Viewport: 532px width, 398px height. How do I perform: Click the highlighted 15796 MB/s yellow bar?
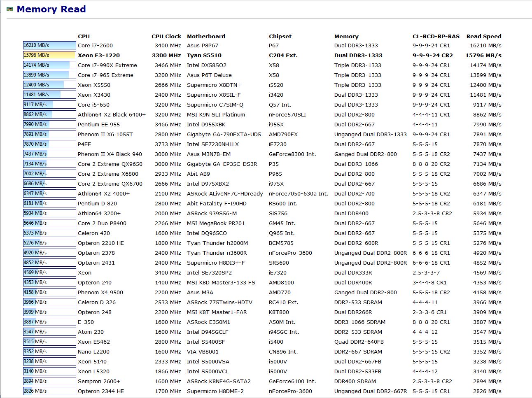click(x=49, y=55)
